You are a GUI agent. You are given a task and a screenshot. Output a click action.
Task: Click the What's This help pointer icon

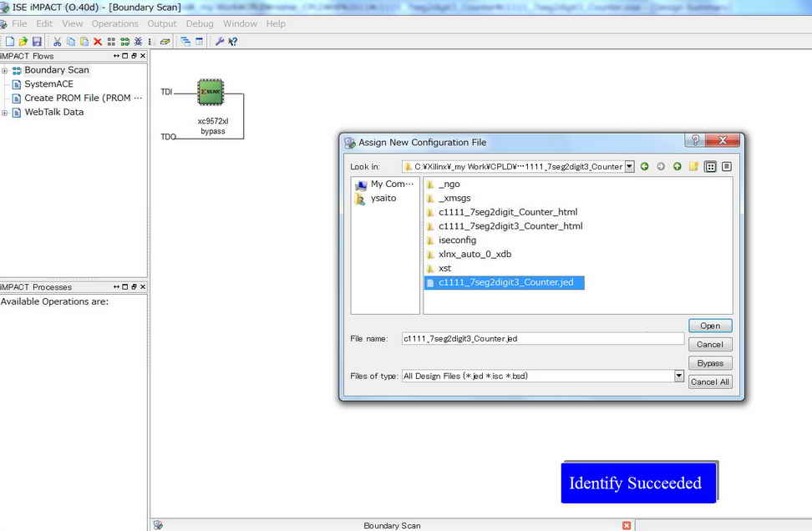pos(233,42)
